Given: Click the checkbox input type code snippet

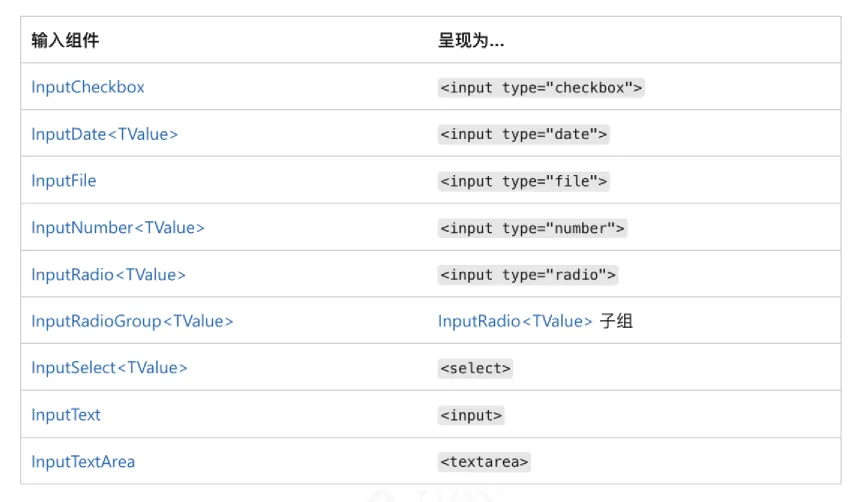Looking at the screenshot, I should tap(541, 88).
